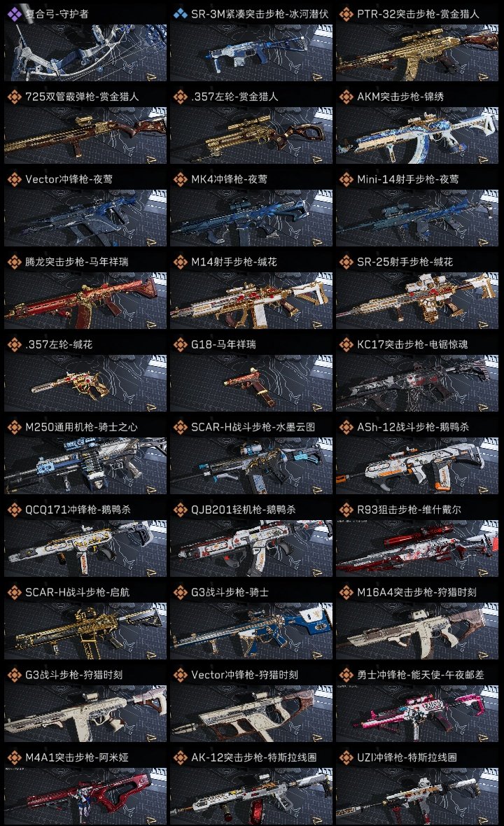Click the orange icon next to AKM突击步枪-锦绣
This screenshot has width=504, height=826.
346,97
